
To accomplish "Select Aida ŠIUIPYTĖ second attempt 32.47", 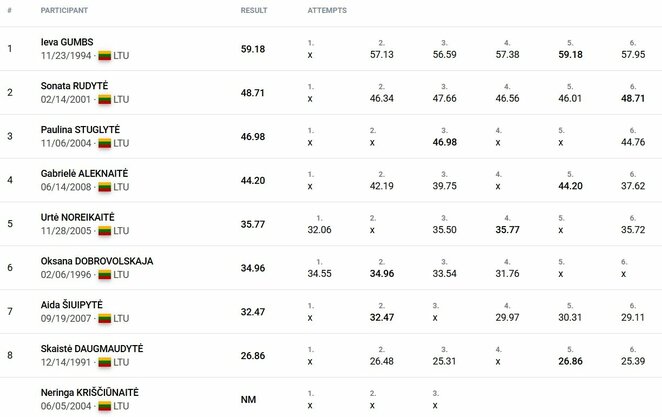I will [x=382, y=317].
